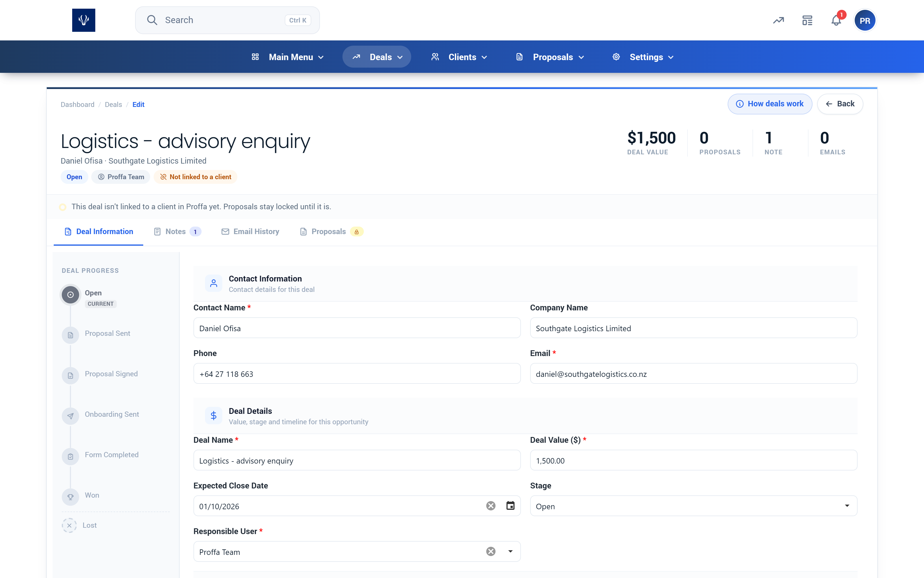Click the Won trophy icon
Image resolution: width=924 pixels, height=578 pixels.
point(70,497)
